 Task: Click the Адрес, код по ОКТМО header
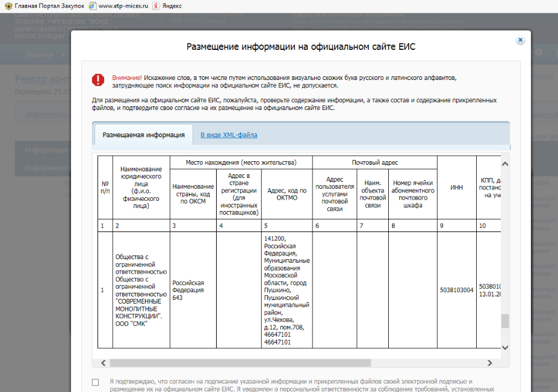tap(287, 194)
